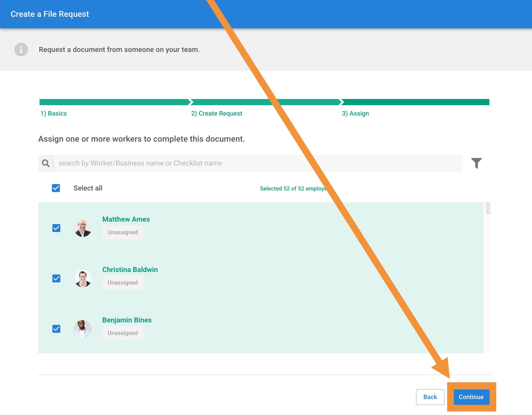
Task: Go to step 1) Basics
Action: click(x=54, y=113)
